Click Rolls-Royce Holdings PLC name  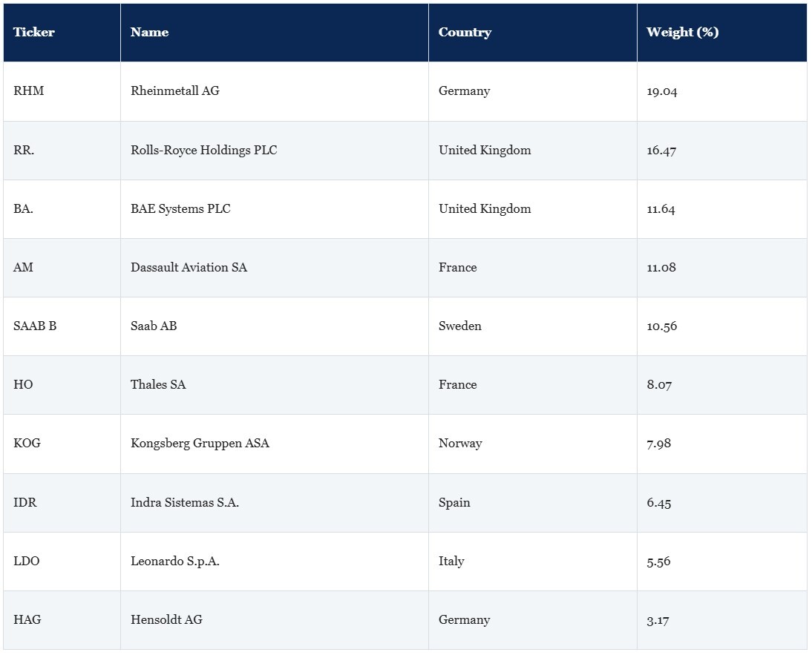point(203,150)
